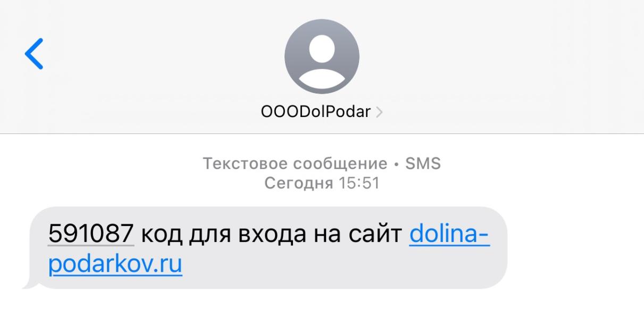644x319 pixels.
Task: Open the gray contact avatar
Action: point(322,57)
